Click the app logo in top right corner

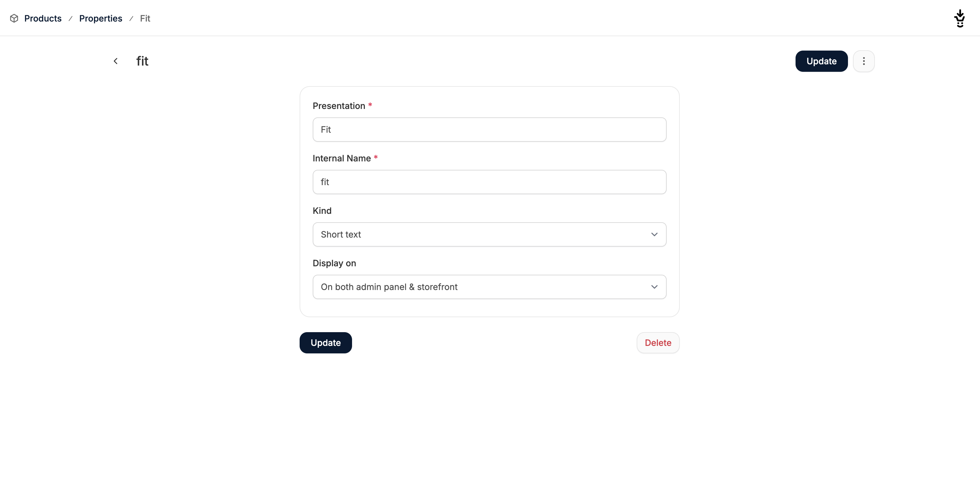(x=960, y=18)
